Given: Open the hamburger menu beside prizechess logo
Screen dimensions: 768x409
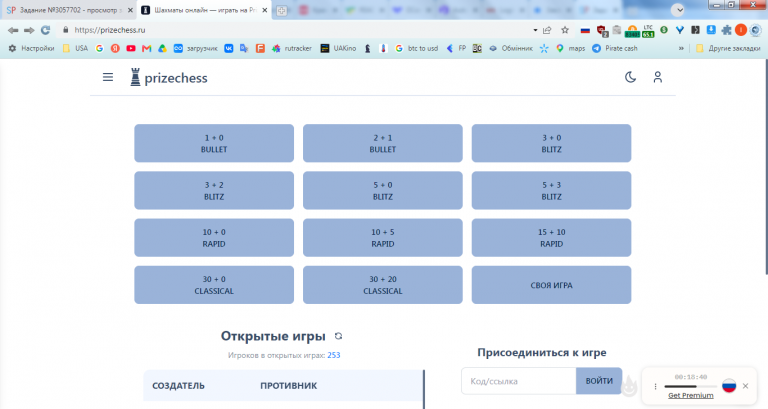Looking at the screenshot, I should pos(108,77).
